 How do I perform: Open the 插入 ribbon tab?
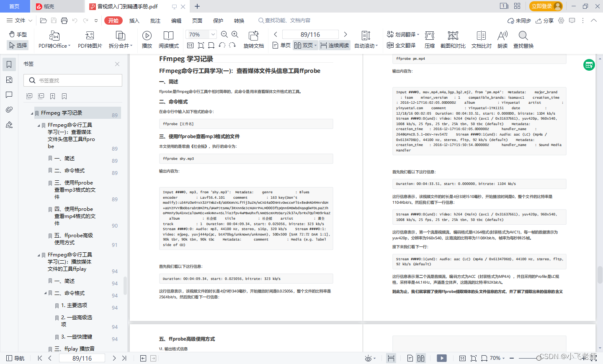(x=134, y=21)
